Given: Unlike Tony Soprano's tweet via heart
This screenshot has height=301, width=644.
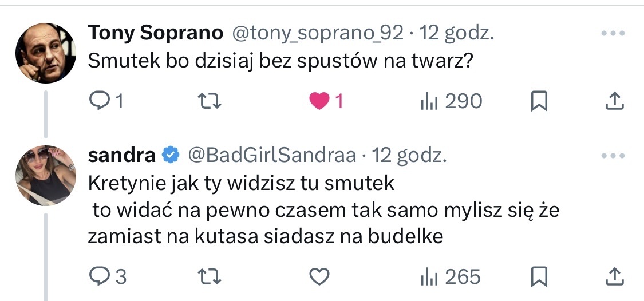Looking at the screenshot, I should click(318, 102).
